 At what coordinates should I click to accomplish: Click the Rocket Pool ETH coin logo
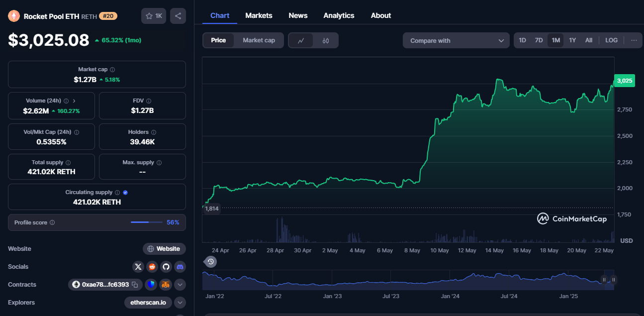tap(13, 16)
